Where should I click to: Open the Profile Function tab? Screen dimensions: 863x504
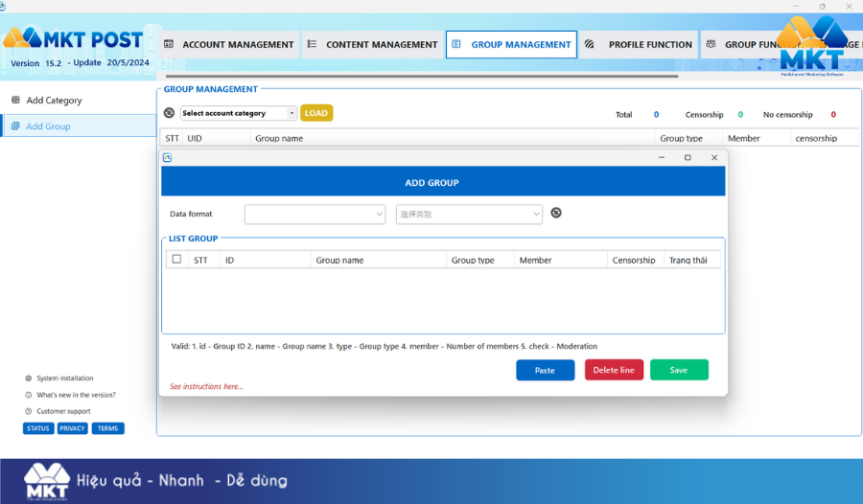tap(639, 45)
